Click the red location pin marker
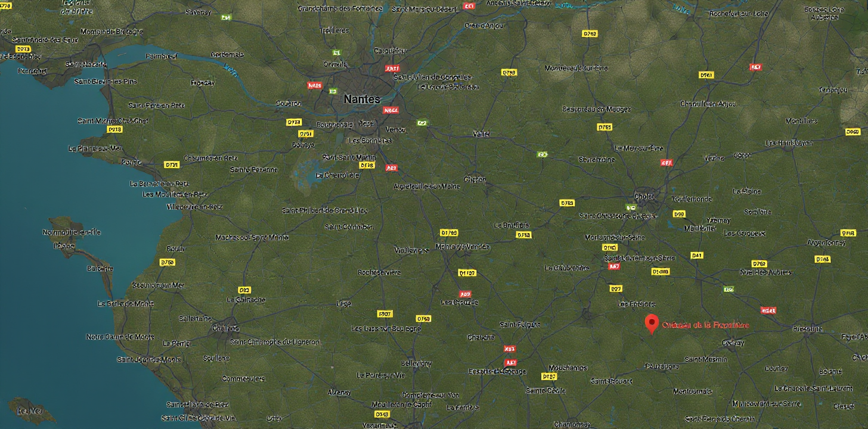 click(652, 323)
